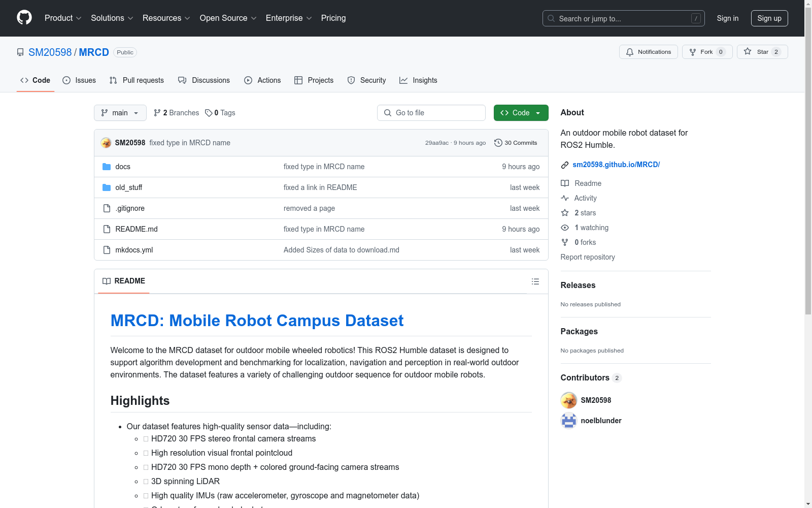Expand the Product menu
812x508 pixels.
tap(62, 18)
